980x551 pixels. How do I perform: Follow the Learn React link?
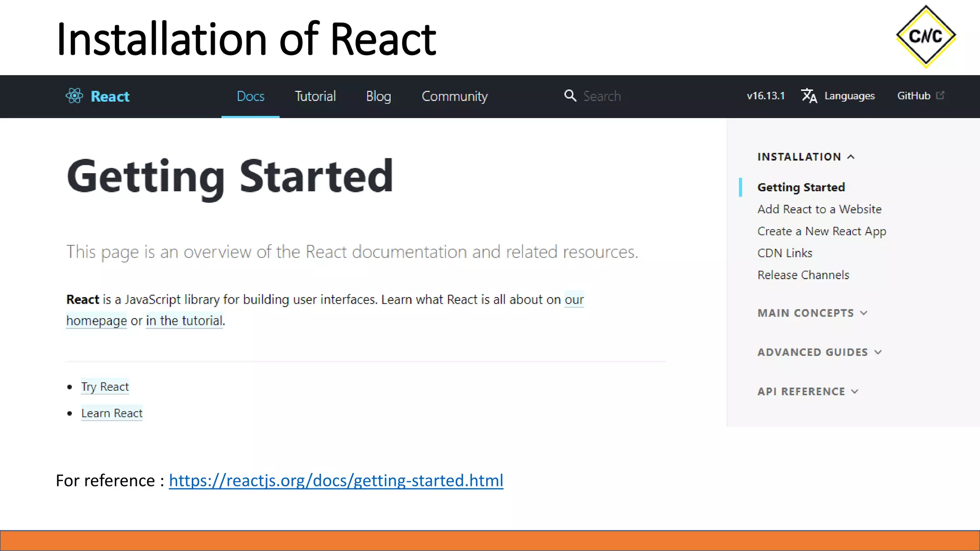point(111,413)
